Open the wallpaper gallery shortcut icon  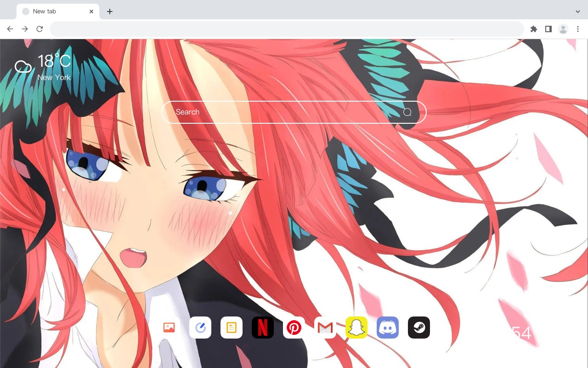tap(169, 328)
